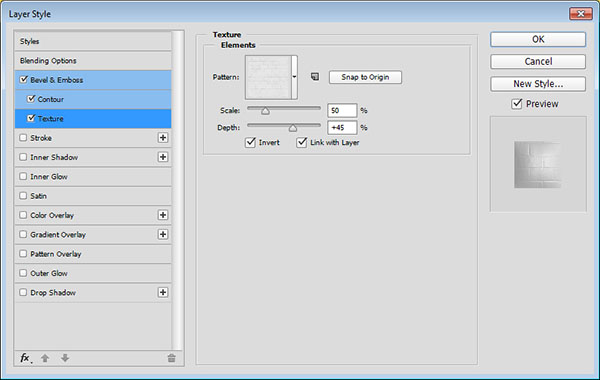This screenshot has height=380, width=600.
Task: Select Blending Options in the styles list
Action: tap(93, 60)
